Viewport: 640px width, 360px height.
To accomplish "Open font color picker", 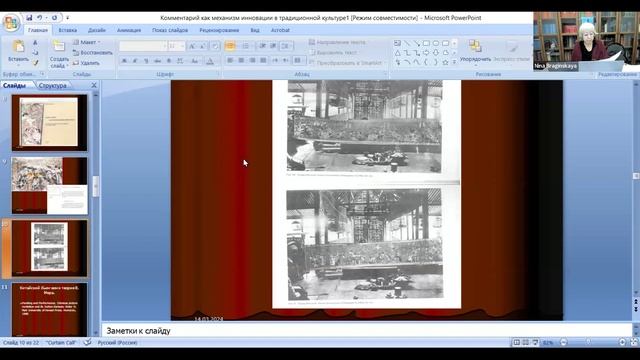I will 210,61.
